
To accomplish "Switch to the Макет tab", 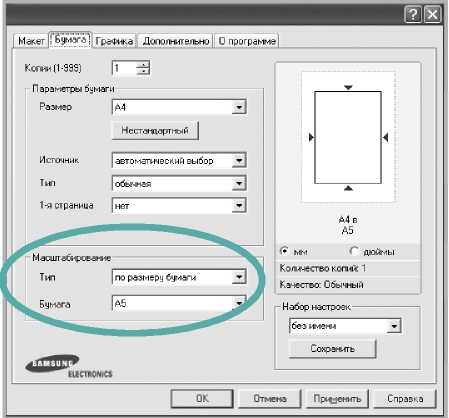I will 31,41.
